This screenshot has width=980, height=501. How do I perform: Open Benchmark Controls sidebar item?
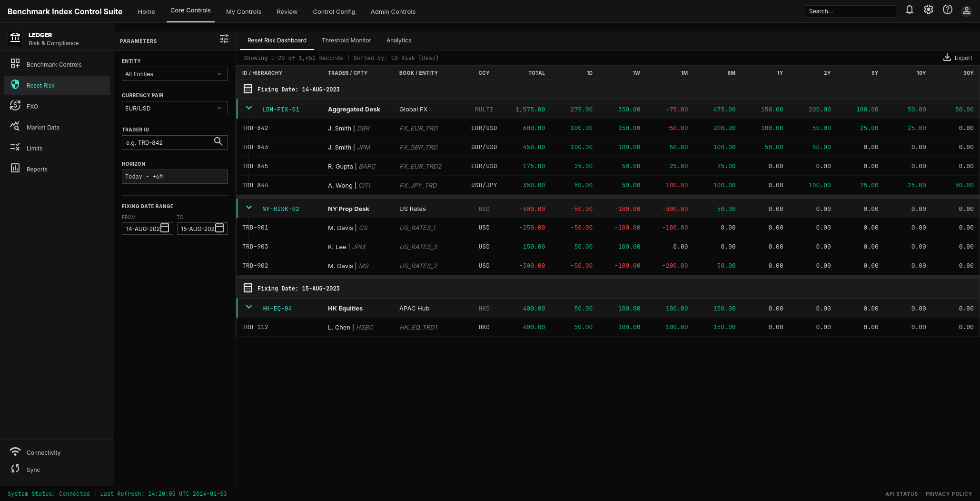click(x=57, y=64)
